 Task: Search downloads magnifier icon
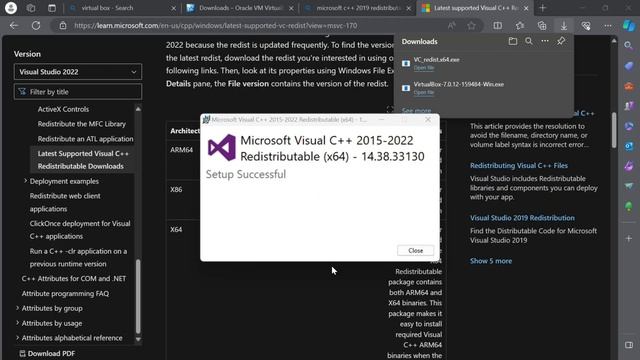(x=529, y=41)
